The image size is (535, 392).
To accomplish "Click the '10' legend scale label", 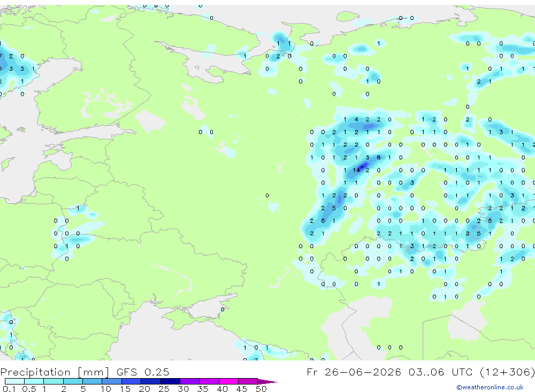I will point(106,389).
